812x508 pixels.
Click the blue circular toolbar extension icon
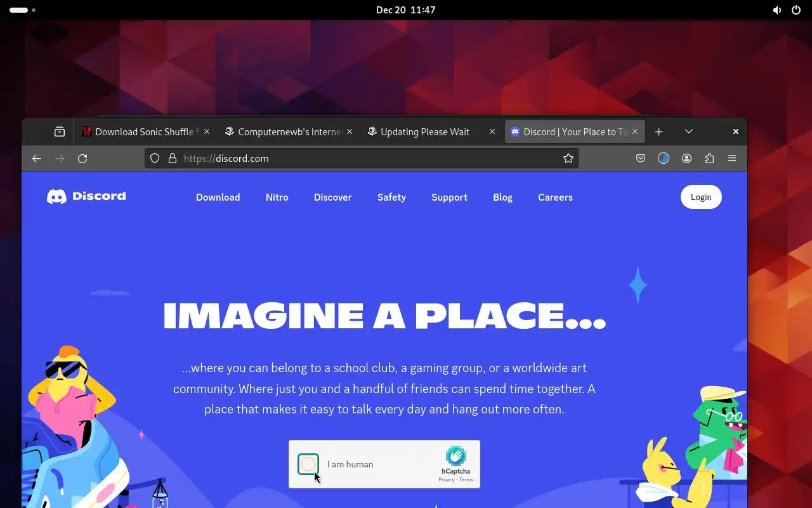[664, 158]
